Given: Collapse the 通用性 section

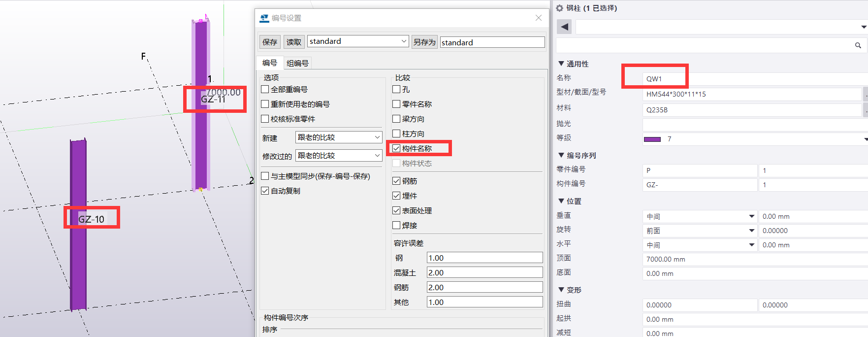Looking at the screenshot, I should click(561, 64).
